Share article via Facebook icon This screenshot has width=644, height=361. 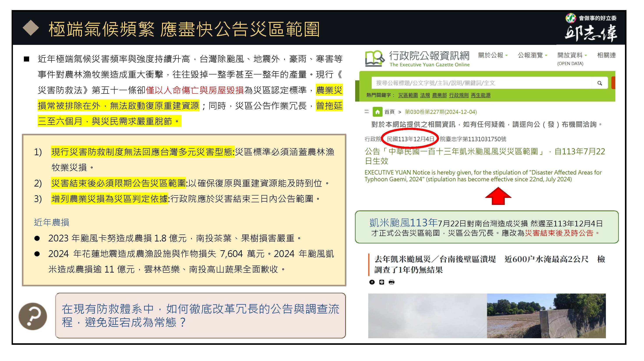(372, 282)
